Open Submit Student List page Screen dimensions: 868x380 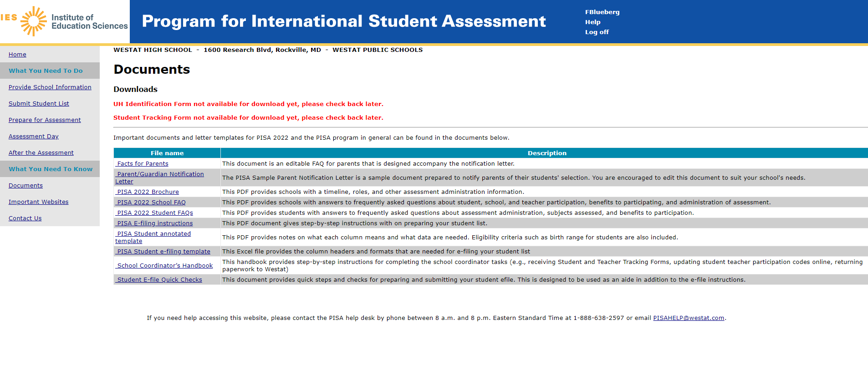39,103
